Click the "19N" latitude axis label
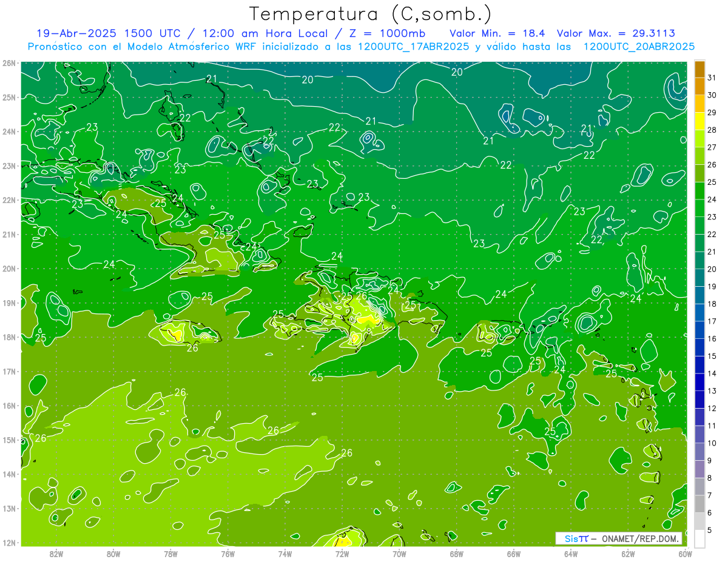Image resolution: width=728 pixels, height=562 pixels. click(8, 303)
